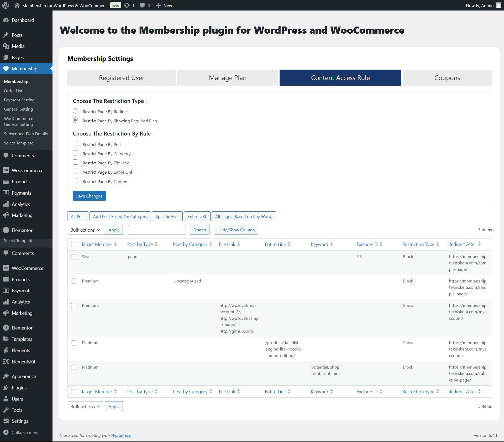Click the search text input field

click(157, 230)
